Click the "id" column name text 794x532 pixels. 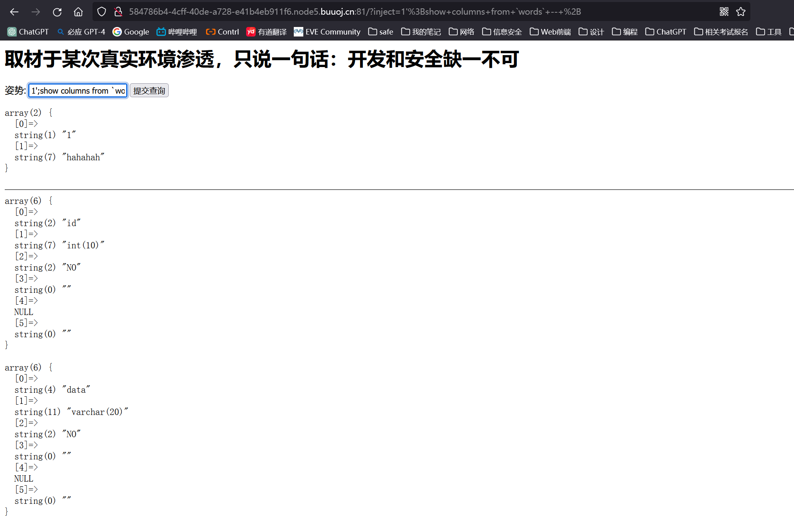(x=71, y=223)
